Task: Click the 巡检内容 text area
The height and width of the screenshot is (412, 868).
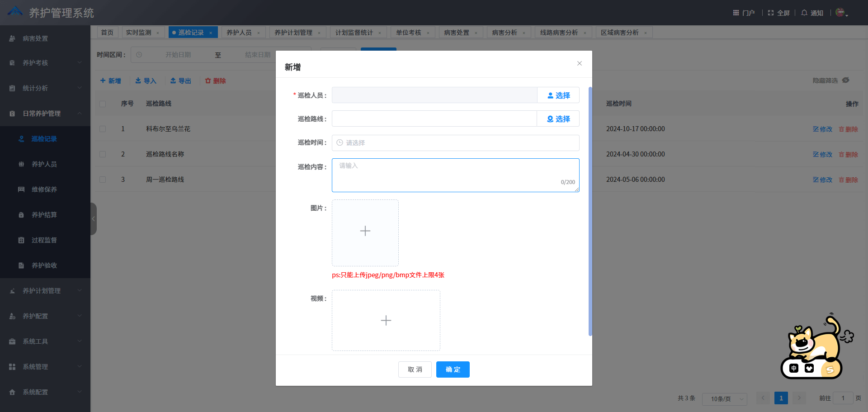Action: click(455, 175)
